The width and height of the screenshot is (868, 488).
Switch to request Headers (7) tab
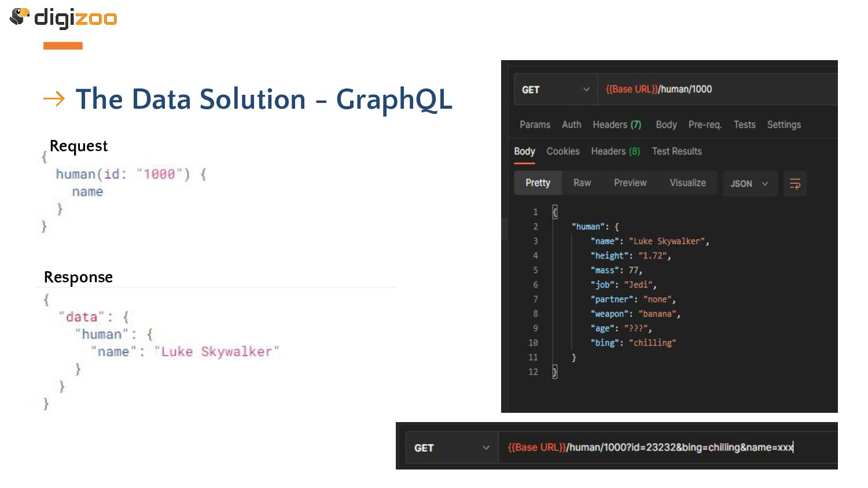617,125
